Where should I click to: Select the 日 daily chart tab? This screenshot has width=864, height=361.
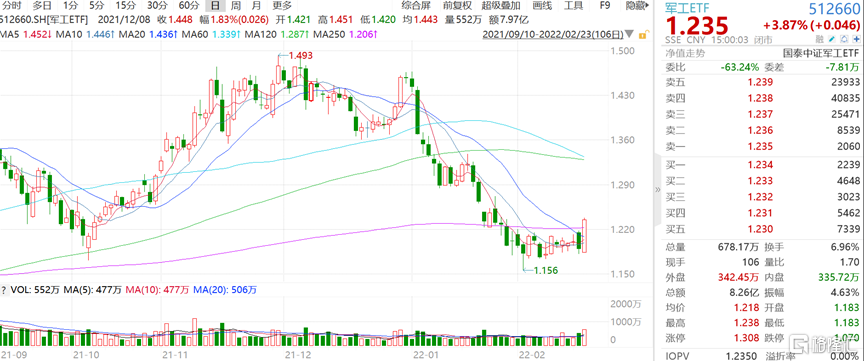(215, 7)
